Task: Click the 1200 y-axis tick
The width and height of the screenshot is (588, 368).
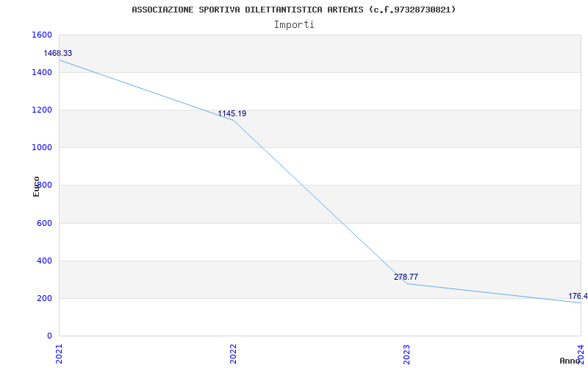Action: click(x=42, y=110)
